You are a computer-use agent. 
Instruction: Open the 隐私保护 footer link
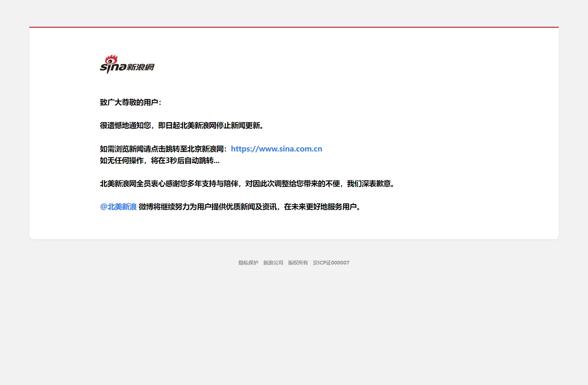pos(248,263)
